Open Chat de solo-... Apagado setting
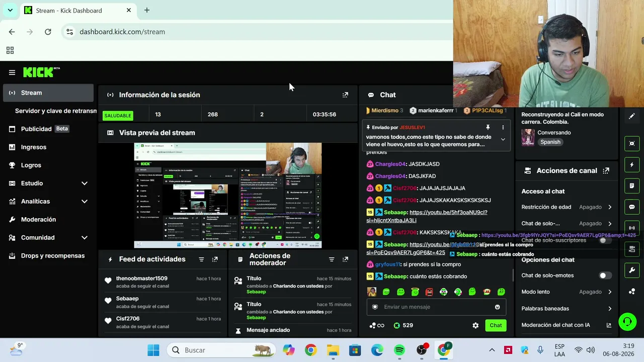 coord(567,224)
